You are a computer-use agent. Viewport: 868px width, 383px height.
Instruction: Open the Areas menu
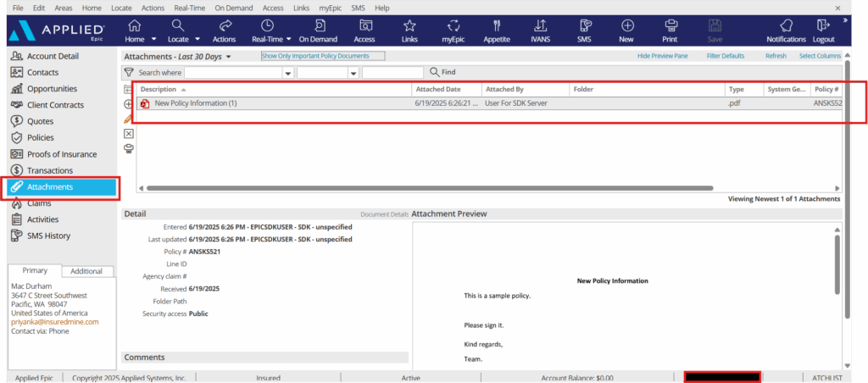coord(63,8)
